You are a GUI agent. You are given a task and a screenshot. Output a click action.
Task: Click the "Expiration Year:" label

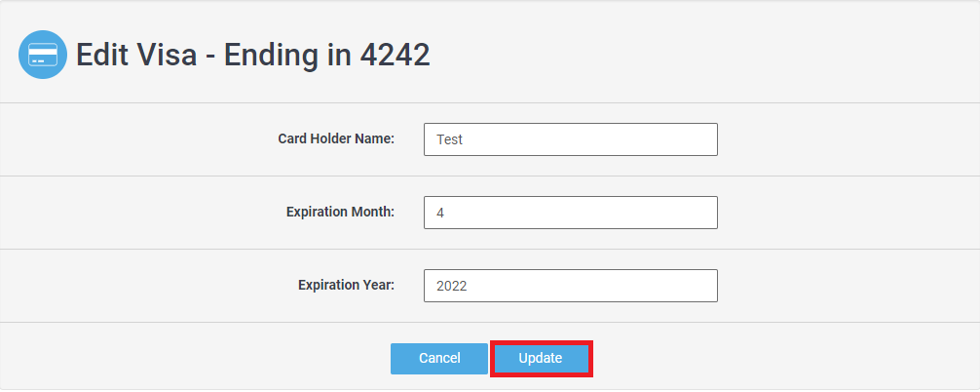pyautogui.click(x=346, y=285)
